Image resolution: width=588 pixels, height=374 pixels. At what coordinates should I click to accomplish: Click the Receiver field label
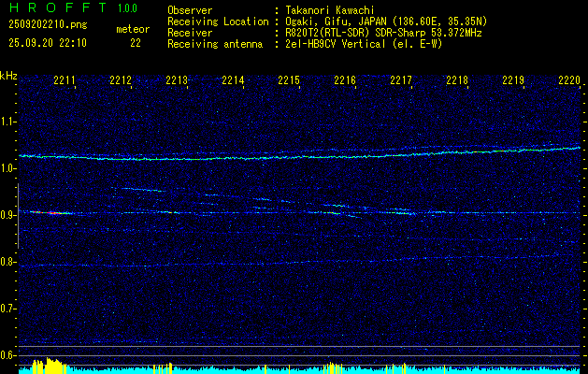190,33
